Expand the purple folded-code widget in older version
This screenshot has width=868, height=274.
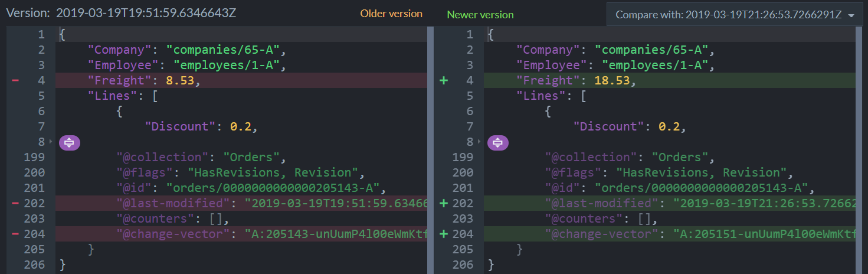pyautogui.click(x=69, y=142)
